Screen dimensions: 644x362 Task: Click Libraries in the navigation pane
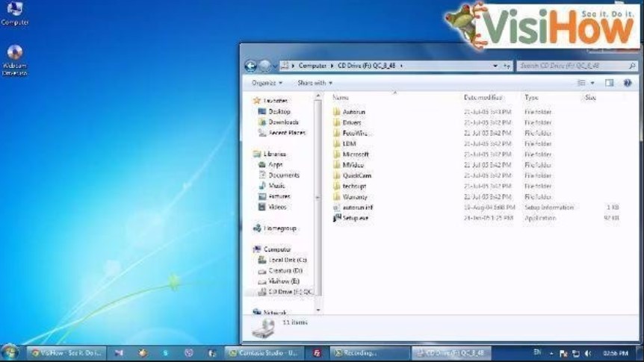[x=270, y=154]
